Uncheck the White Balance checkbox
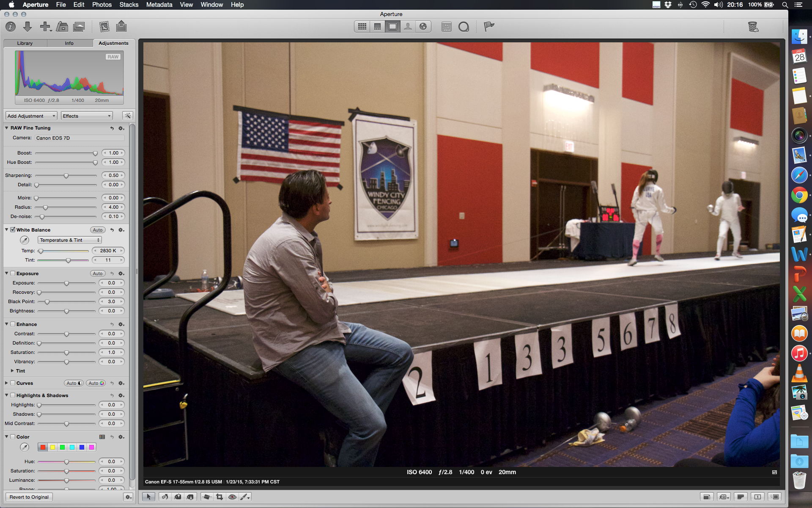 click(x=13, y=230)
